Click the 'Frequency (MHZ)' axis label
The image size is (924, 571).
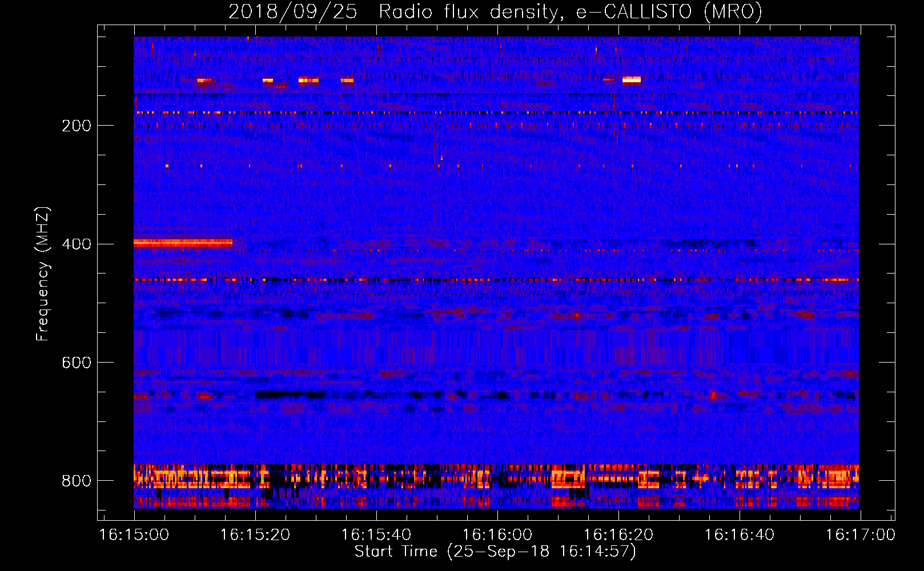coord(43,274)
